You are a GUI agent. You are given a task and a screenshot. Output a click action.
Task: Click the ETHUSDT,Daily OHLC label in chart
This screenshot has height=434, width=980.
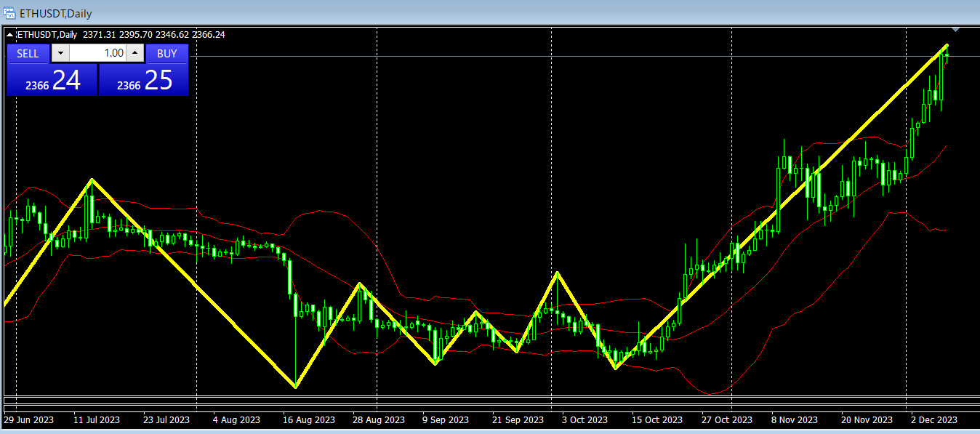point(120,34)
